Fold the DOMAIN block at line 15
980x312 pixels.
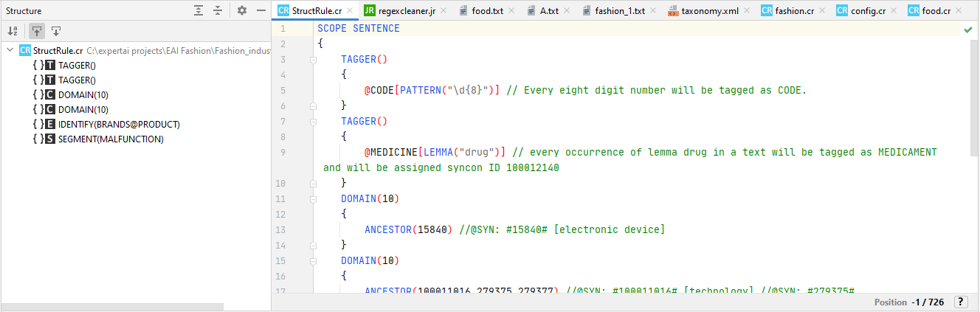pos(313,260)
